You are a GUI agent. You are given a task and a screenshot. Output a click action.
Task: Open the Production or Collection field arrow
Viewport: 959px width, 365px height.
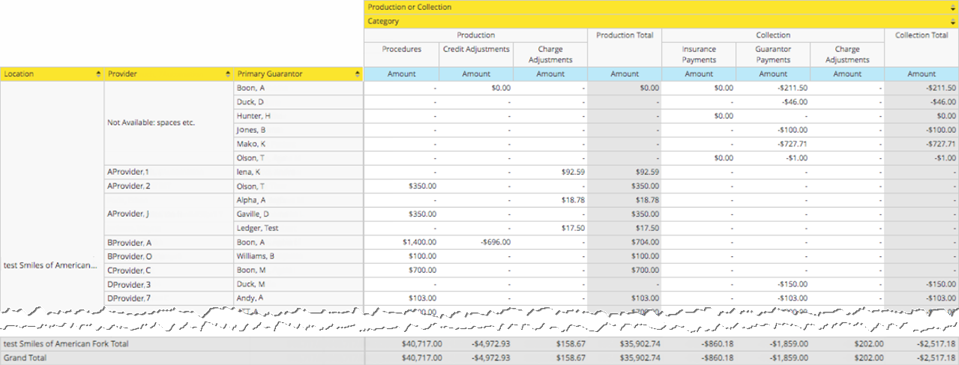(x=953, y=7)
